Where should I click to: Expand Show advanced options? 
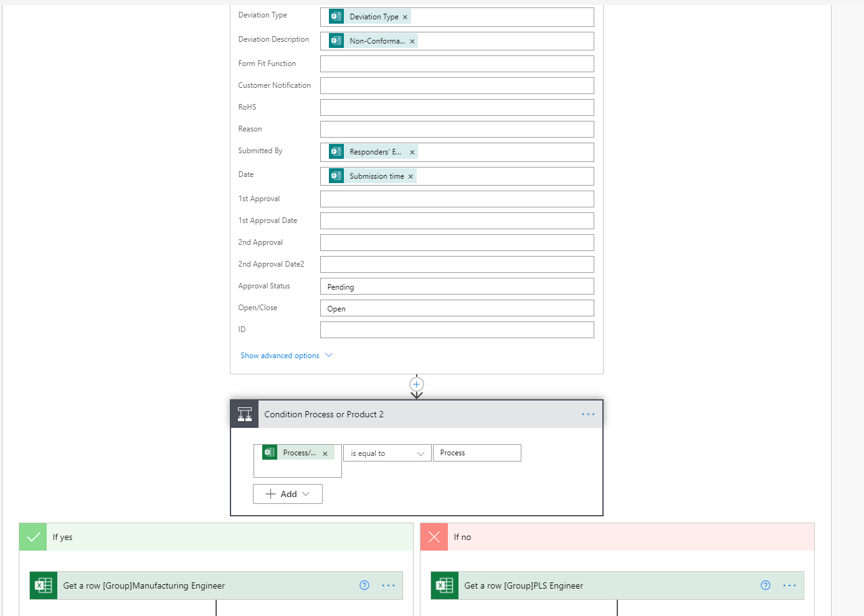pos(287,356)
